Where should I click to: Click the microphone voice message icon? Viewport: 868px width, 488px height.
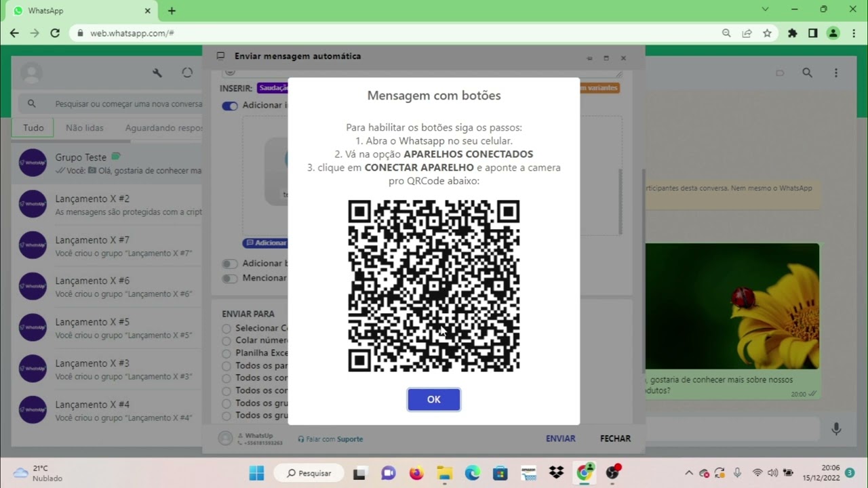click(836, 428)
